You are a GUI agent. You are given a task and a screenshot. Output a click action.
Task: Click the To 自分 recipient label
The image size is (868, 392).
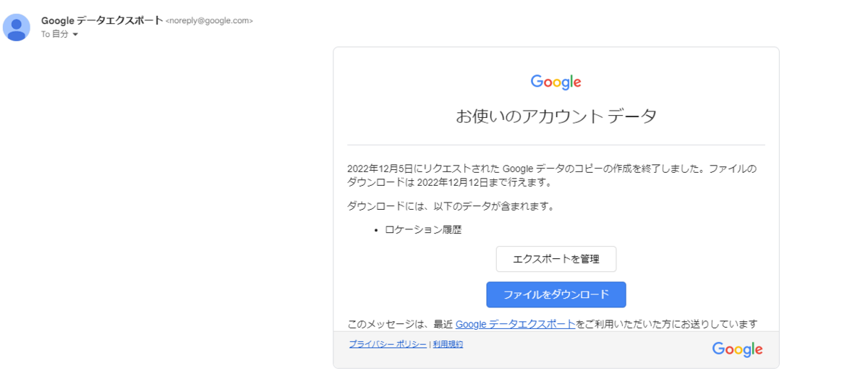55,35
